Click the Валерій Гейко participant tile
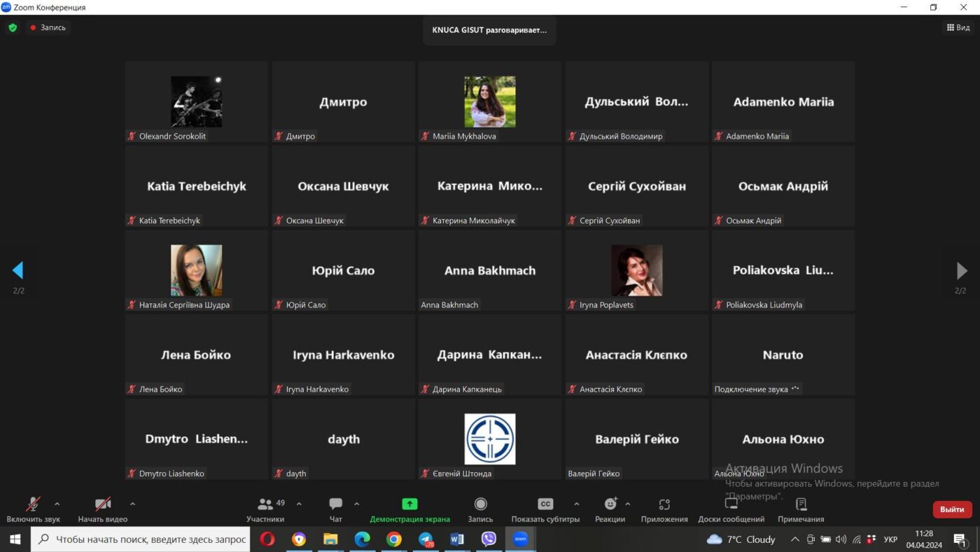980x552 pixels. coord(637,439)
